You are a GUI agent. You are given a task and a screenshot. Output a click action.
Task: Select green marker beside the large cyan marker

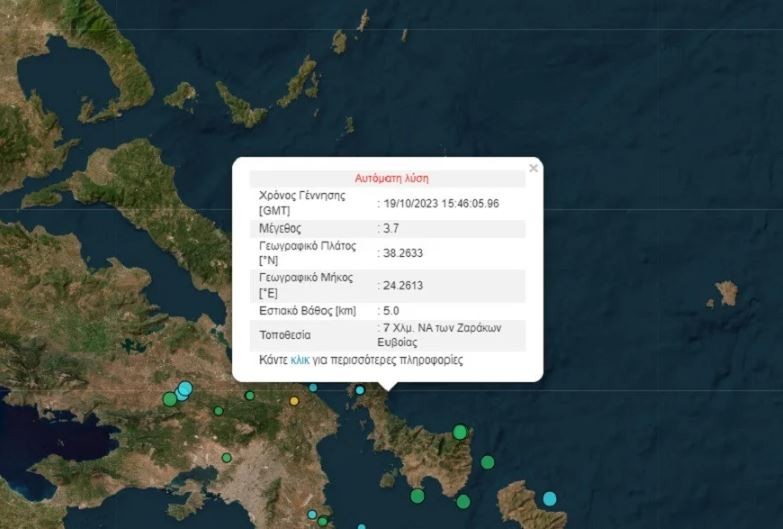tap(170, 399)
